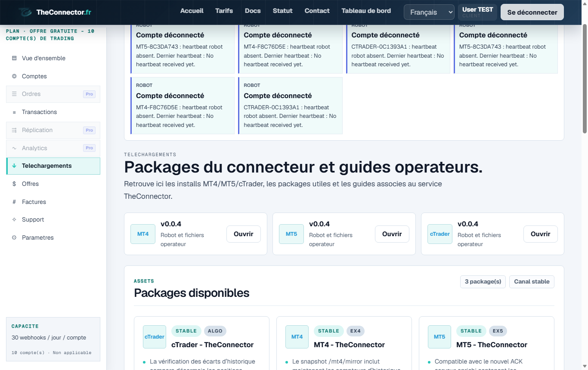Viewport: 588px width, 370px height.
Task: Click the Vue d'ensemble sidebar icon
Action: tap(14, 59)
